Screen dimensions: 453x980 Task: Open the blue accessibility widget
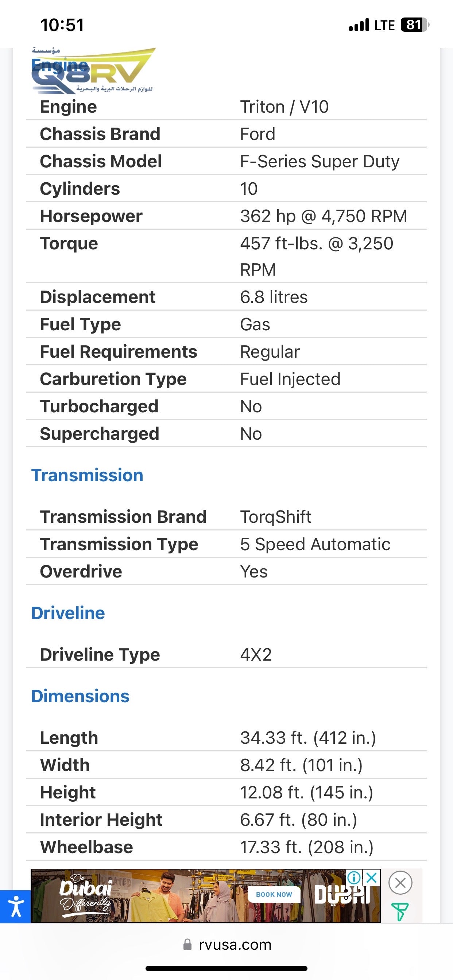pos(15,906)
